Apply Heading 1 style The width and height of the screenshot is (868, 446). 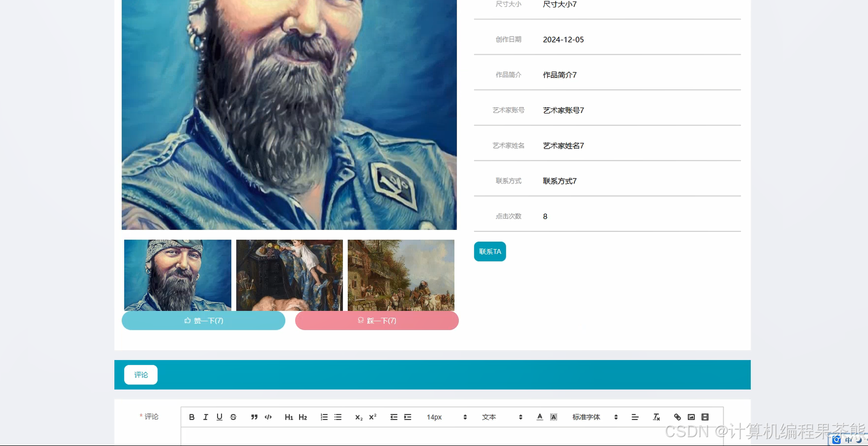pyautogui.click(x=289, y=417)
